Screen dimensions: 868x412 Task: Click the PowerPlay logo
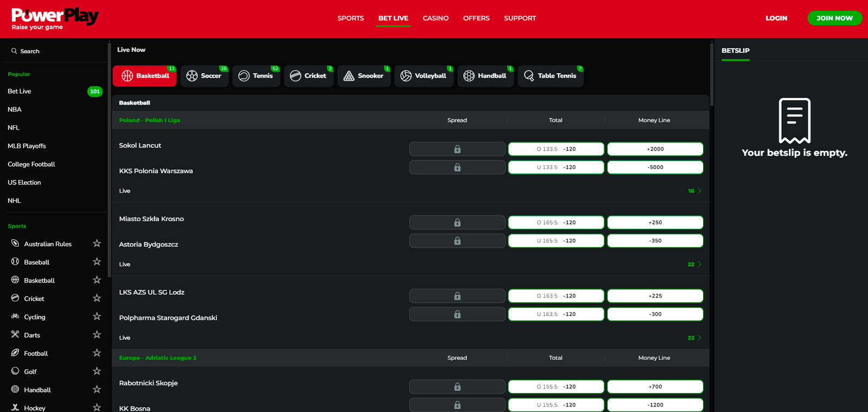point(55,19)
